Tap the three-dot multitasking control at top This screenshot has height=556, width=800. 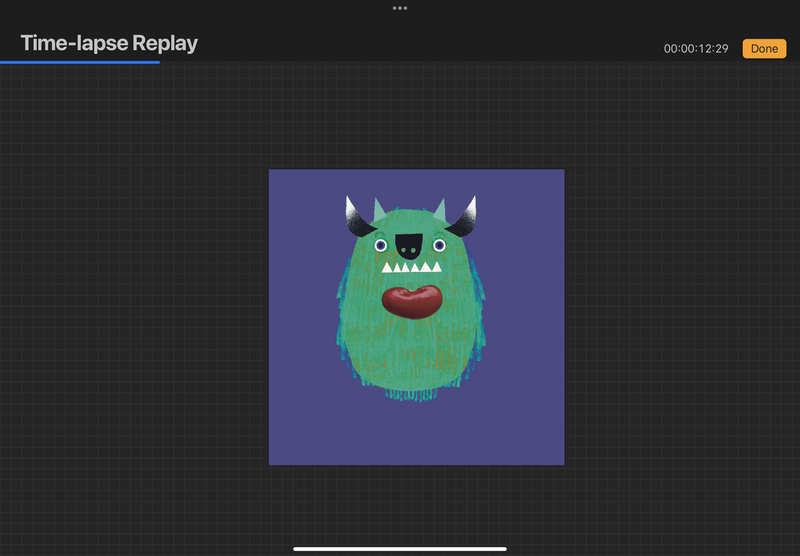click(400, 8)
